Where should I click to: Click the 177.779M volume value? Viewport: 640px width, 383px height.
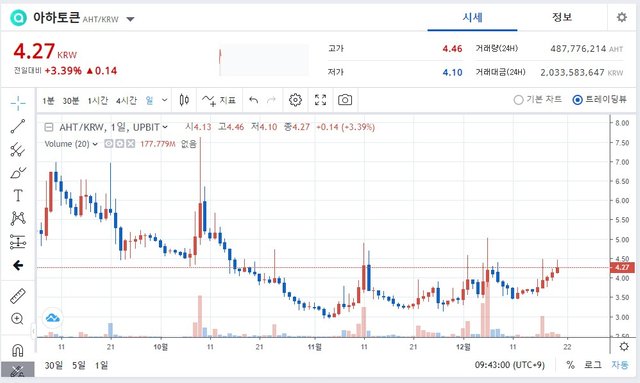(158, 144)
